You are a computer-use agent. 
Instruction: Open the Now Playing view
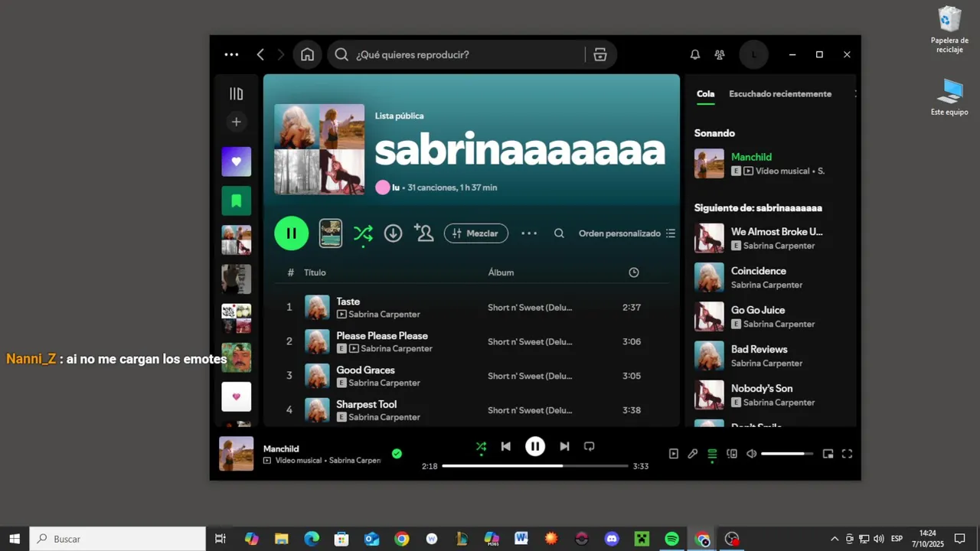(x=674, y=454)
